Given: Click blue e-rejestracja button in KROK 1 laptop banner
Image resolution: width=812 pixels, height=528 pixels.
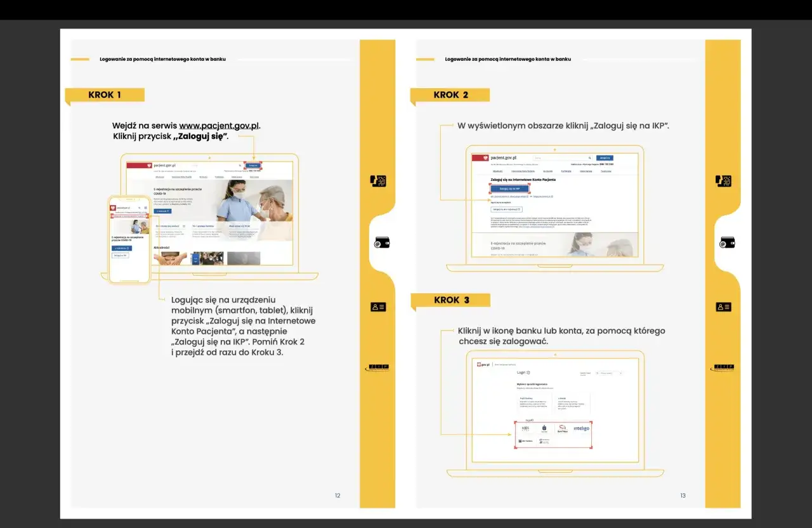Looking at the screenshot, I should click(x=162, y=210).
